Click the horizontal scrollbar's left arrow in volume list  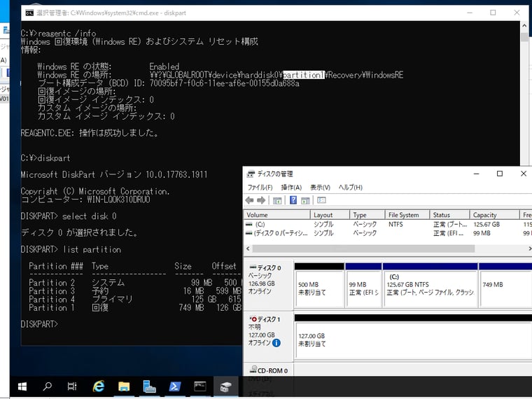(248, 248)
